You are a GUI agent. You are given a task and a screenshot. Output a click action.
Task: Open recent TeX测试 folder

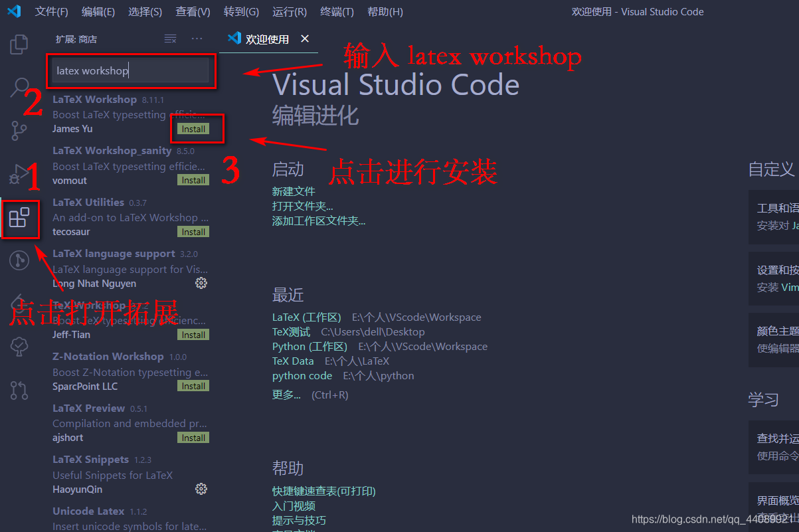coord(291,331)
